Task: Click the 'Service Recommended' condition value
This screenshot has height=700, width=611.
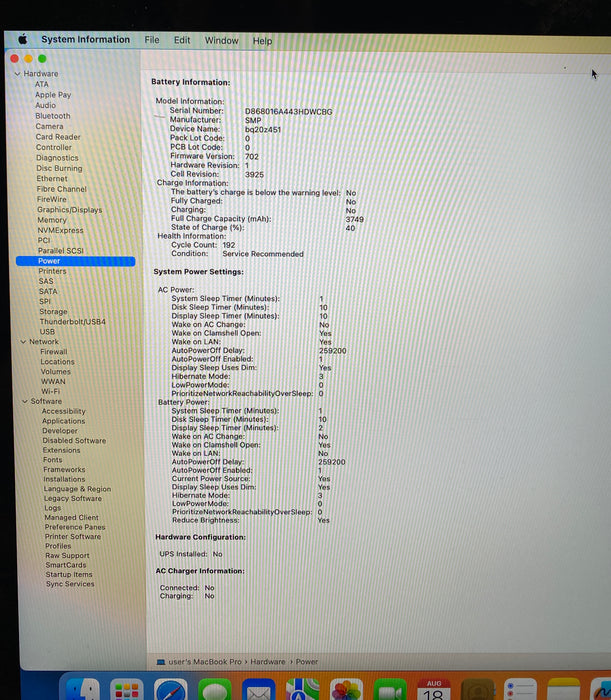Action: pos(263,254)
